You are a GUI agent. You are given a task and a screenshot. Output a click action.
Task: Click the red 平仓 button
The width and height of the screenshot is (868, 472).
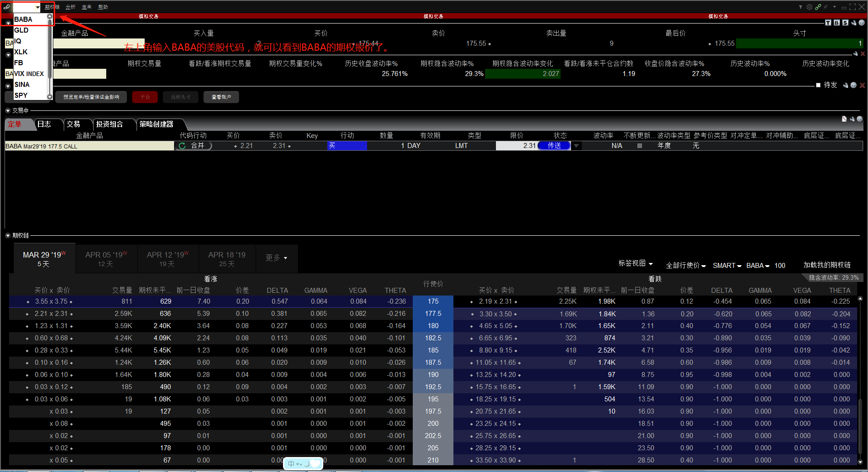pos(145,97)
